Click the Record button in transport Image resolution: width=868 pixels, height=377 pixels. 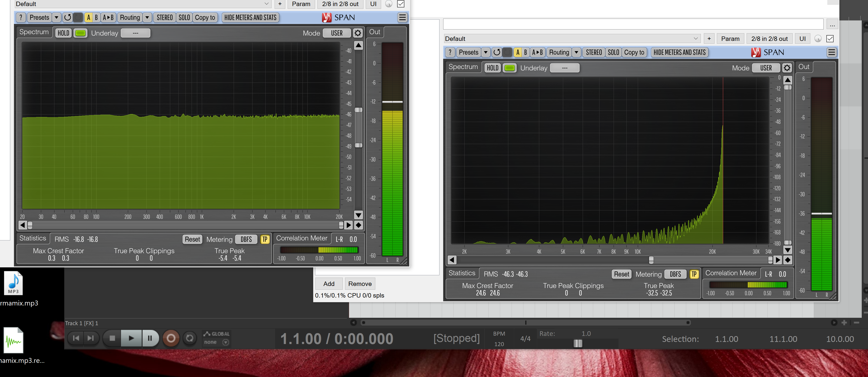pyautogui.click(x=171, y=338)
